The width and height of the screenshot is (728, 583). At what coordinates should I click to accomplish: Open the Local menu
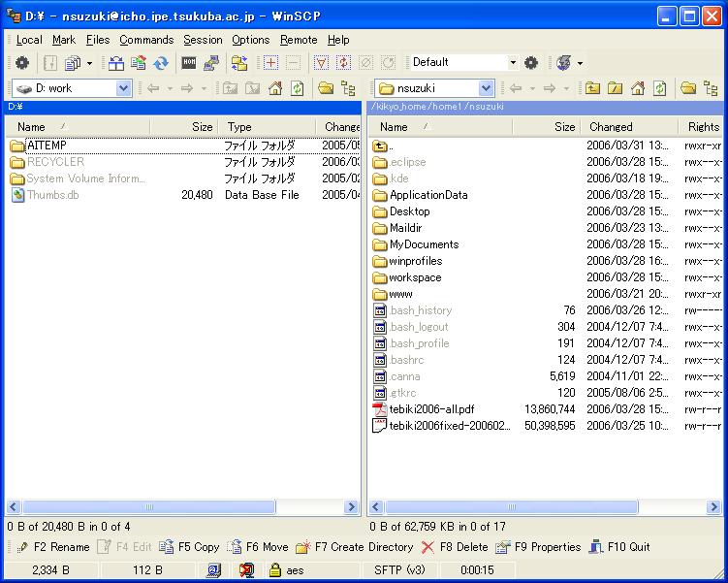[29, 40]
